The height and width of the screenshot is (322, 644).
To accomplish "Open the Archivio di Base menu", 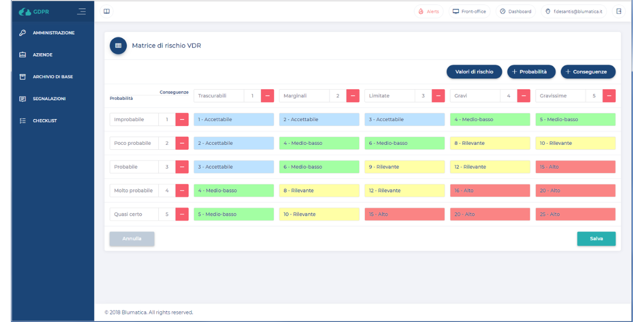I will point(52,77).
